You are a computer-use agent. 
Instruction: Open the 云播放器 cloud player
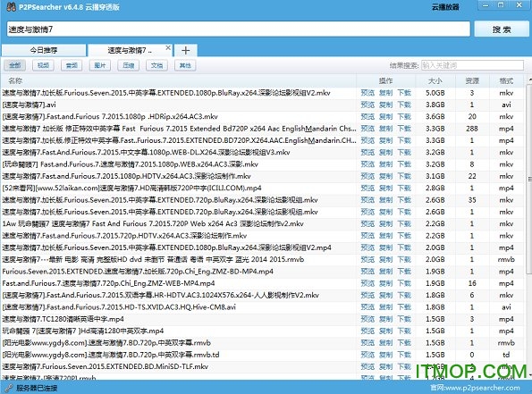[445, 7]
